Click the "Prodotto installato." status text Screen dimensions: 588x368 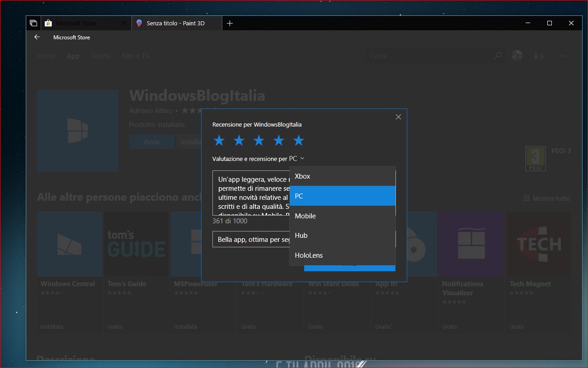point(157,125)
